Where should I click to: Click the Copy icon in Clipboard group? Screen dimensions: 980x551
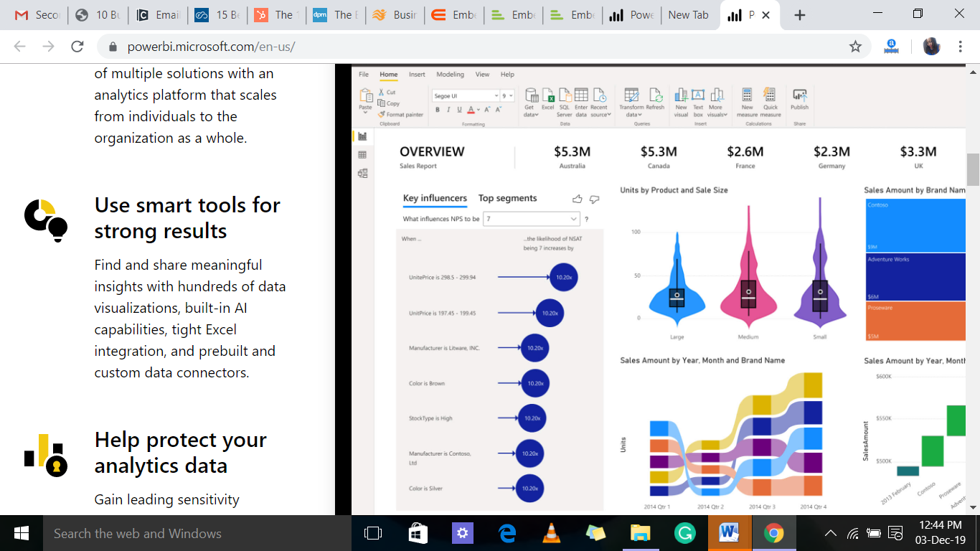point(381,103)
